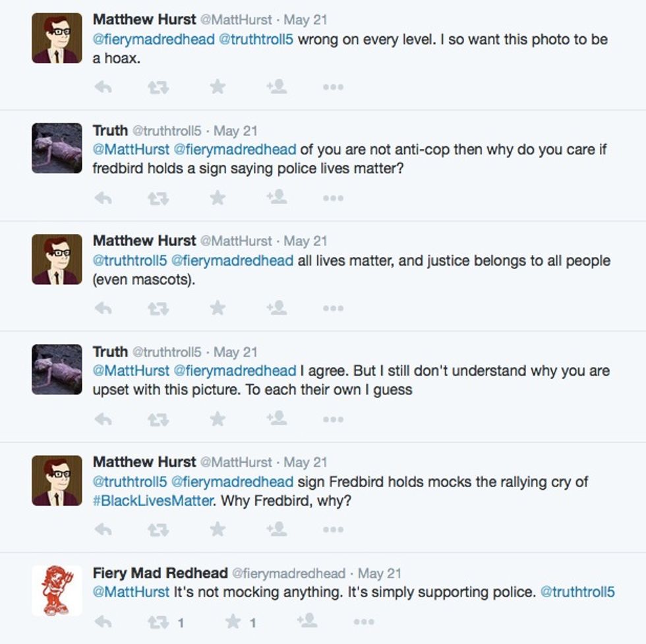Open Truth's avatar in the fredbird sign tweet
This screenshot has width=646, height=644.
(x=57, y=149)
